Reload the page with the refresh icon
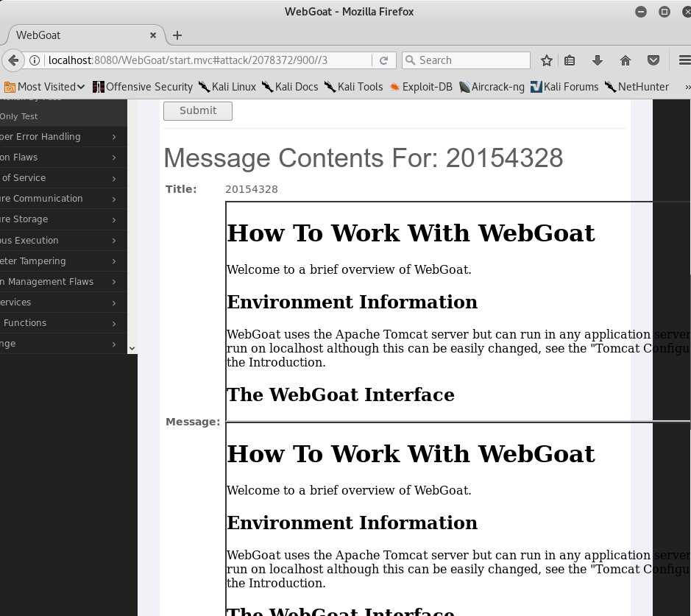 tap(383, 60)
